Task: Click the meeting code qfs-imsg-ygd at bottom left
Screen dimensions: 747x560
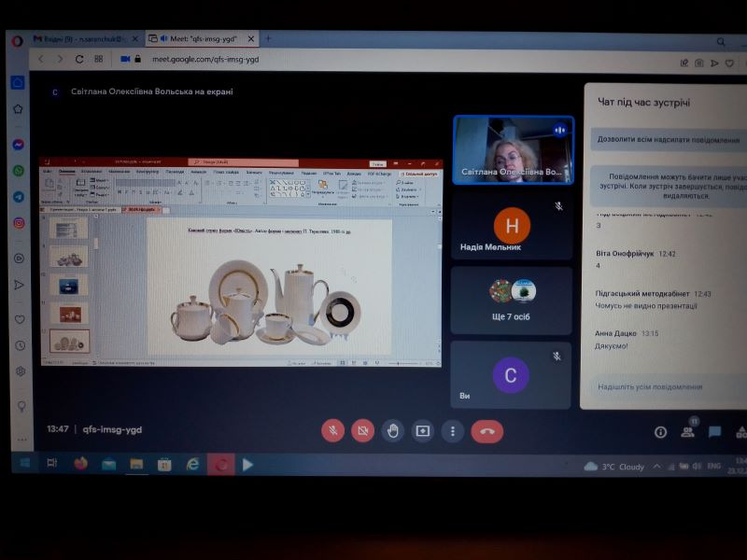Action: click(112, 429)
